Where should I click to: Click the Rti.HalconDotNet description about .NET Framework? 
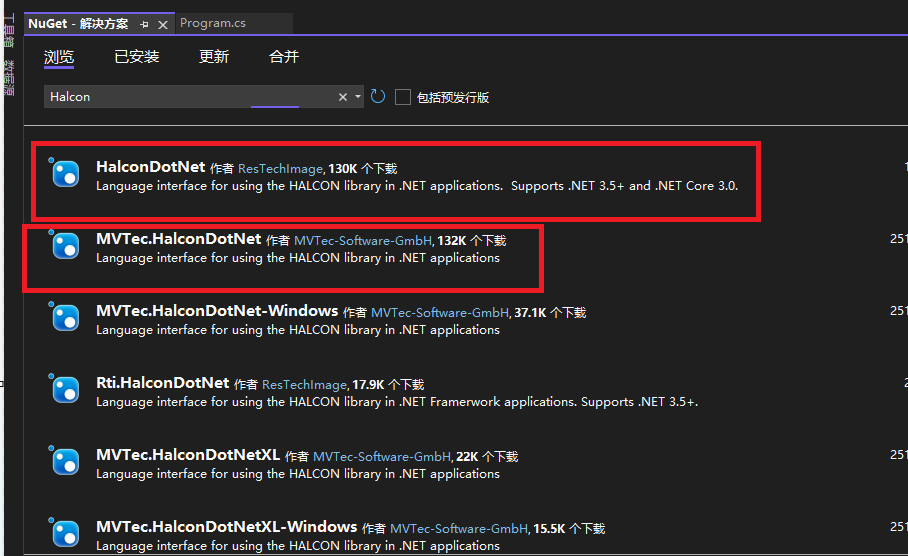(x=397, y=402)
